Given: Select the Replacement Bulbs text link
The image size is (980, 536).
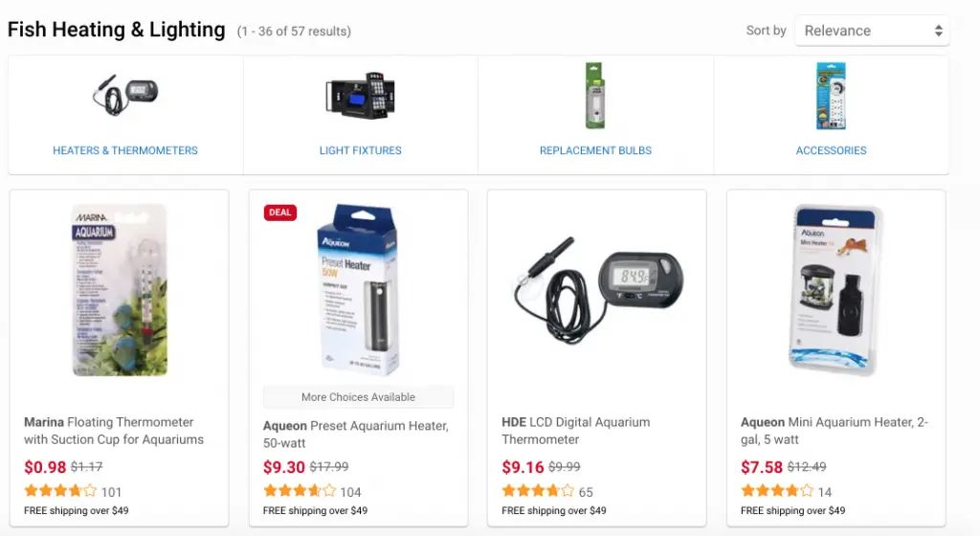Looking at the screenshot, I should click(595, 150).
